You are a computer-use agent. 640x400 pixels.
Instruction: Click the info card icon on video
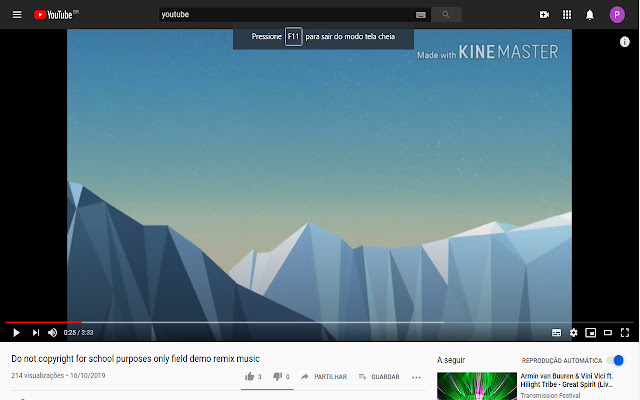click(x=624, y=42)
